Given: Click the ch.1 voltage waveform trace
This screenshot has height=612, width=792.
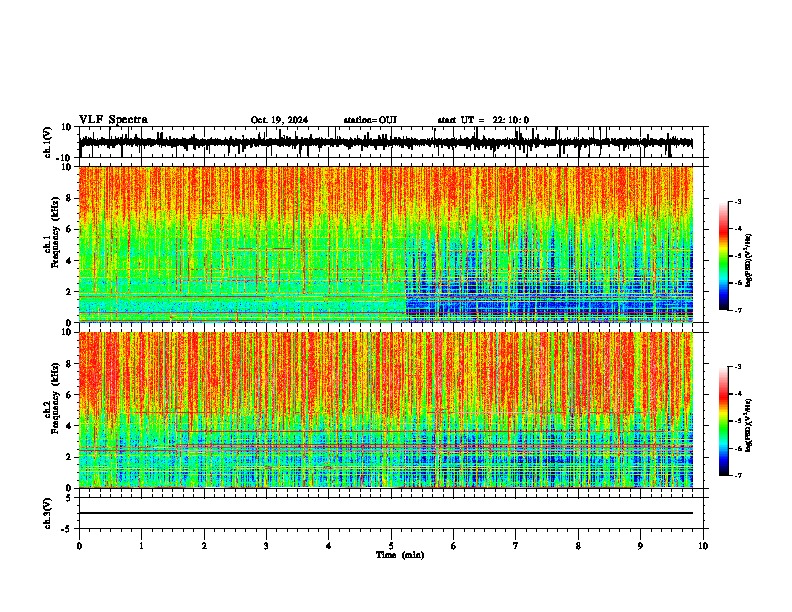Looking at the screenshot, I should pos(385,143).
